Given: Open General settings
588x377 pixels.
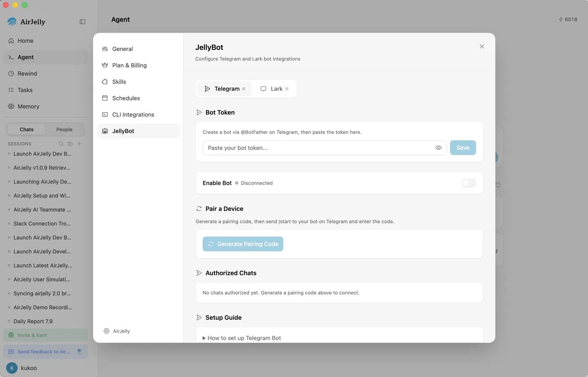Looking at the screenshot, I should point(138,49).
